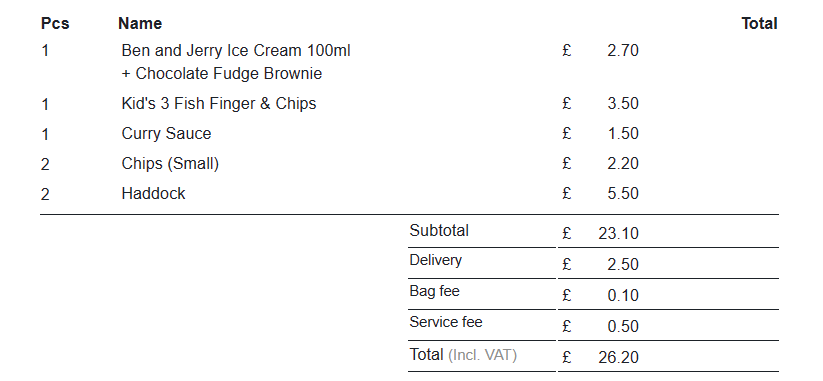
Task: Click the Subtotal label
Action: [439, 230]
